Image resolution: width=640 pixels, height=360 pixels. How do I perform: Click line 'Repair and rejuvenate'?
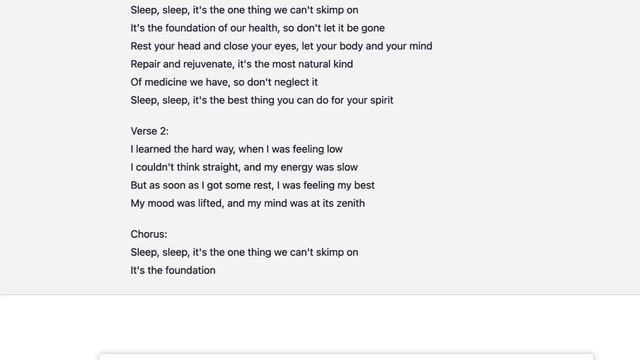242,64
